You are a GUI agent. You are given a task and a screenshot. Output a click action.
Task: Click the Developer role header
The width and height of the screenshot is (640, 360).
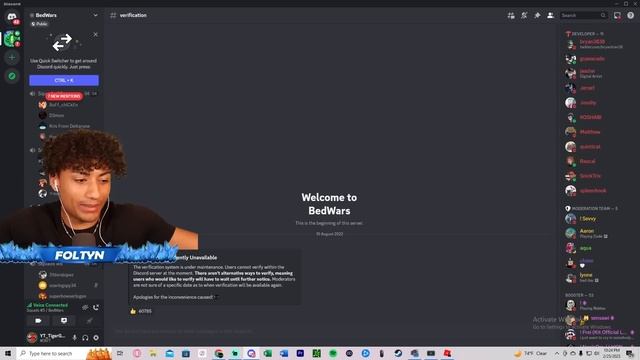click(x=584, y=34)
